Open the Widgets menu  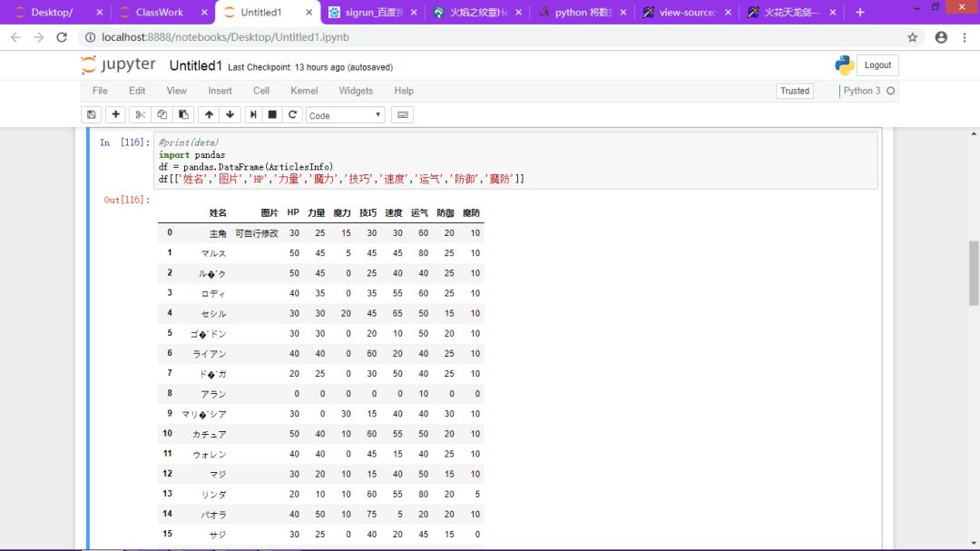click(x=356, y=91)
